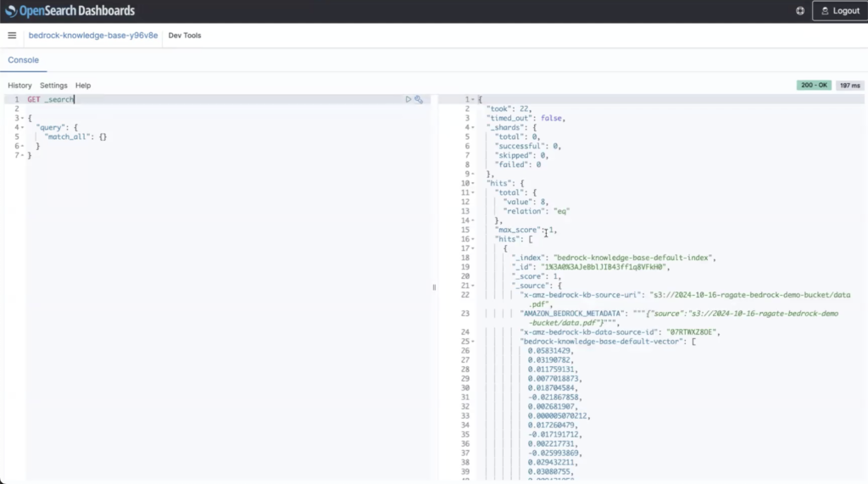Click the vector value 0.029432211
The height and width of the screenshot is (484, 868).
tap(553, 463)
